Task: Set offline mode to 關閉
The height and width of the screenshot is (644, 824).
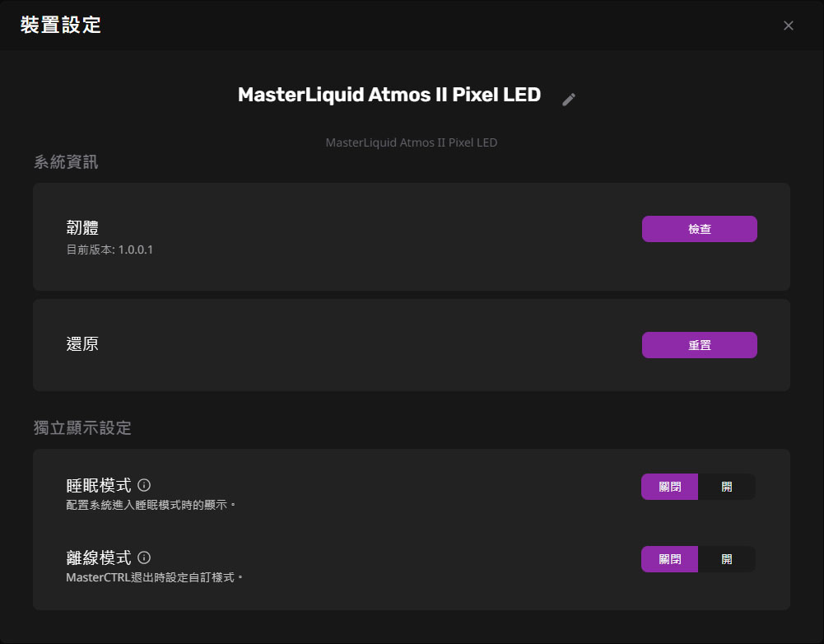Action: [670, 559]
